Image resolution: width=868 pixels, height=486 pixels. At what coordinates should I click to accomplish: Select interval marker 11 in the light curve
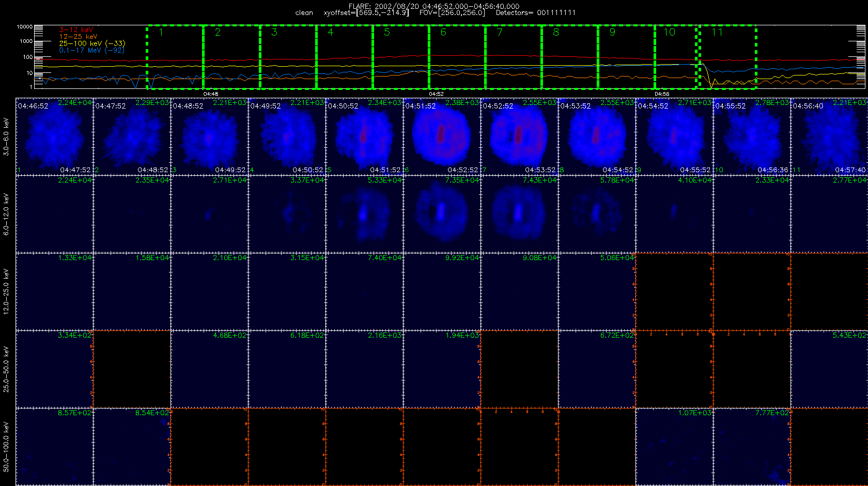[x=717, y=32]
